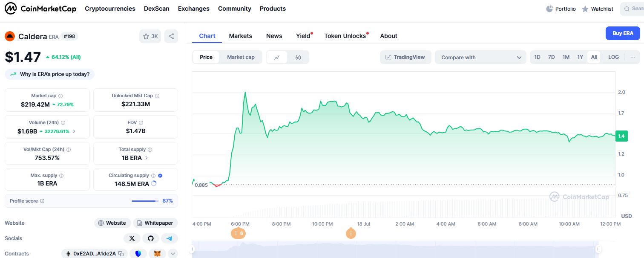This screenshot has height=258, width=644.
Task: Select the 7D time range
Action: pyautogui.click(x=551, y=57)
